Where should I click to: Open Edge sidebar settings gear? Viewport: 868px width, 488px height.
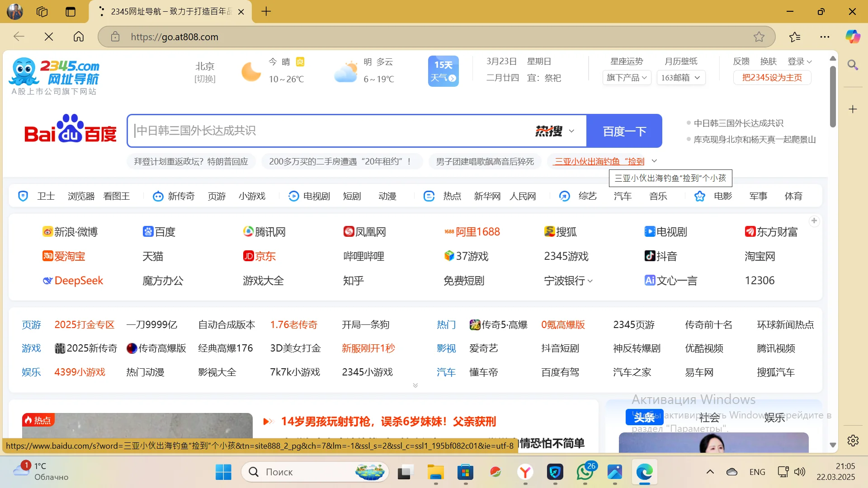[853, 441]
